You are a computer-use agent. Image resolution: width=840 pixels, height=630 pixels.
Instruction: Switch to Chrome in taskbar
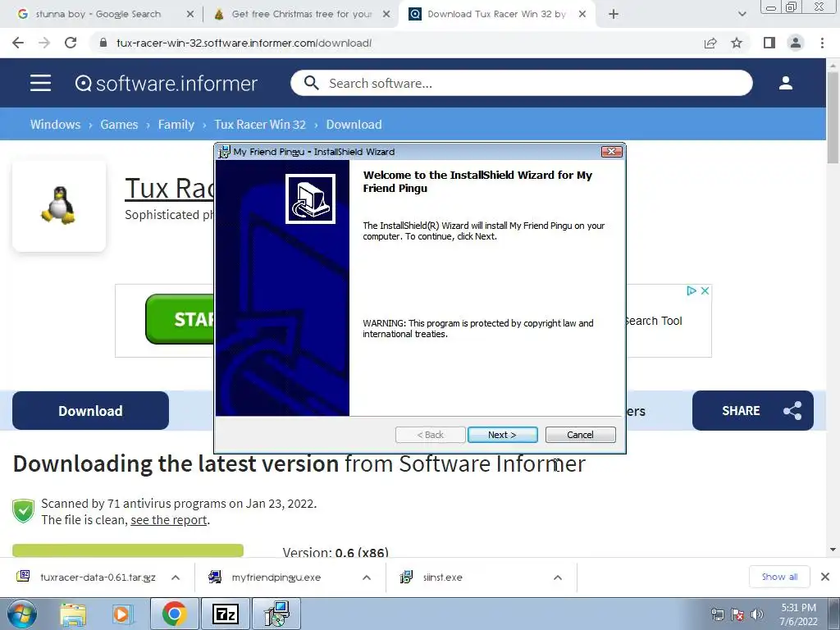click(174, 614)
